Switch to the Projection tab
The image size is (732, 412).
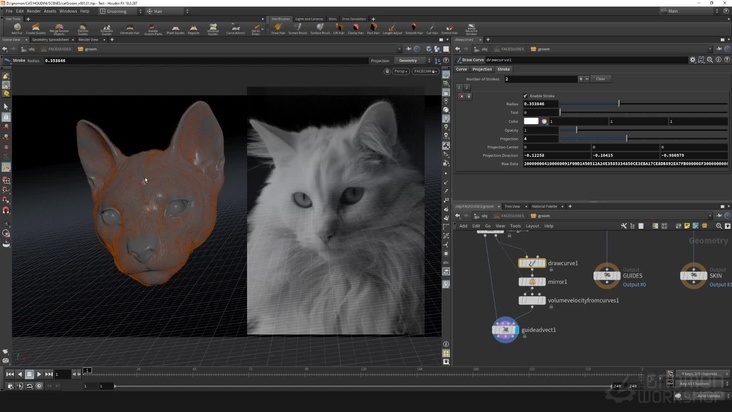pyautogui.click(x=482, y=69)
